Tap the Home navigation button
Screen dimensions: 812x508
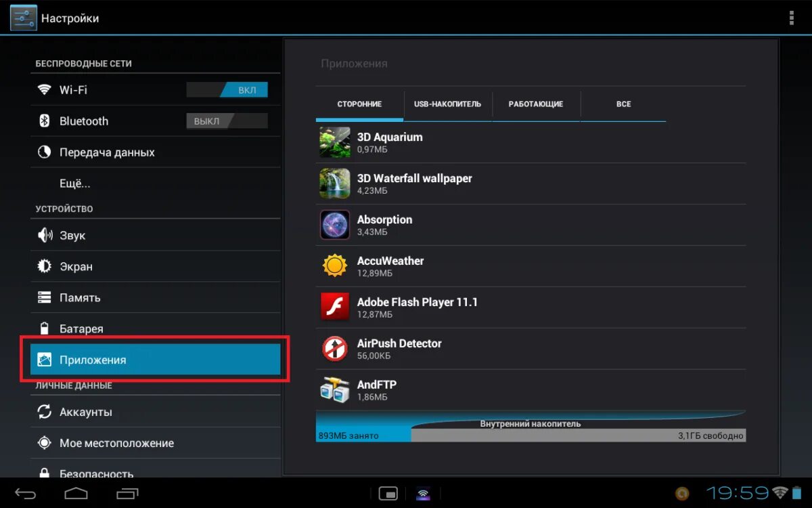[x=76, y=492]
